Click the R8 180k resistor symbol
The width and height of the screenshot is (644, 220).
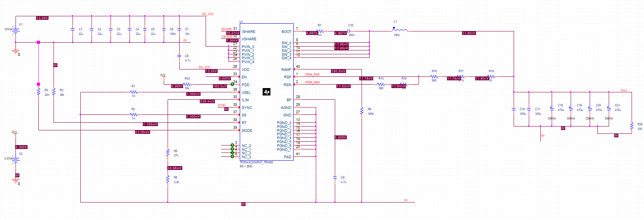click(362, 111)
